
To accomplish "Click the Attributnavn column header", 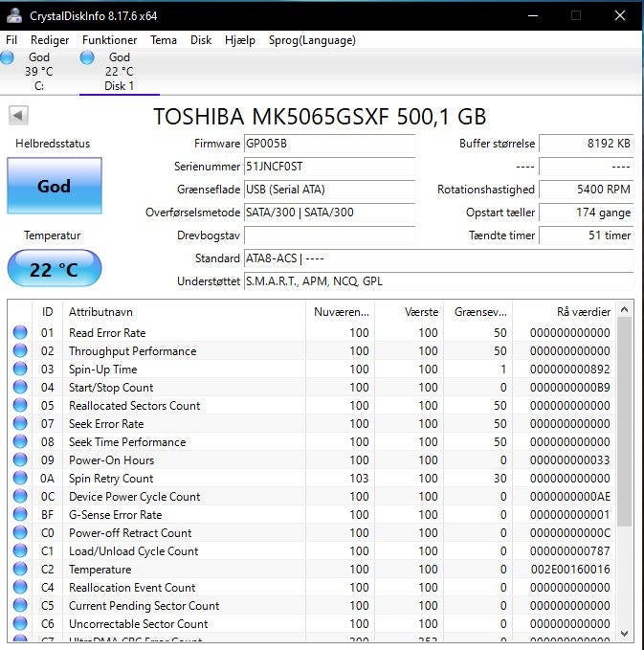I will point(100,312).
